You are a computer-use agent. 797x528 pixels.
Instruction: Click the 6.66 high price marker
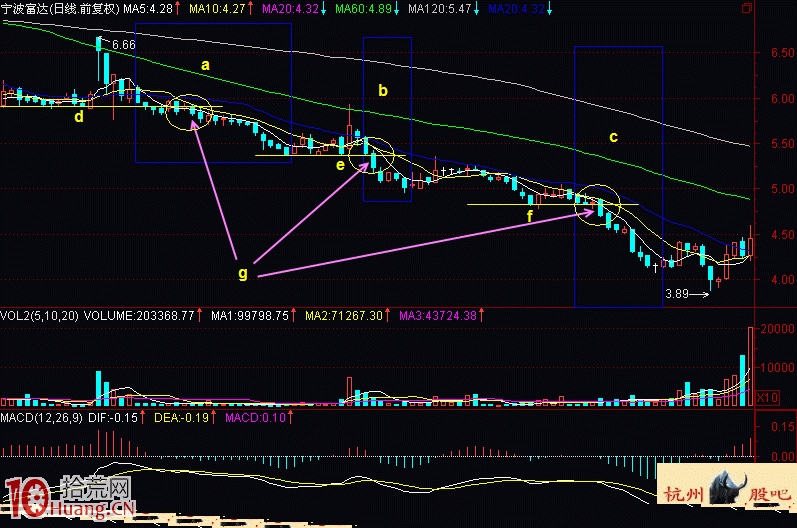123,46
